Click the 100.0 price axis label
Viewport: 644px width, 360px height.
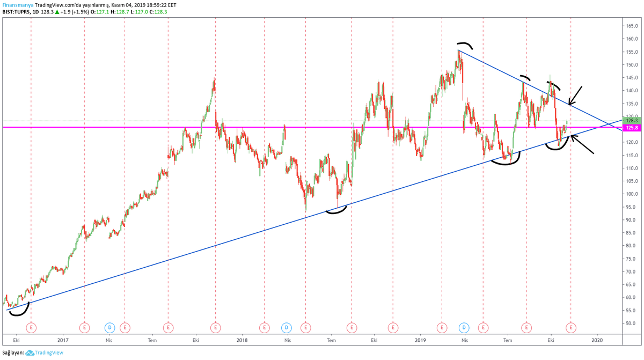point(631,194)
